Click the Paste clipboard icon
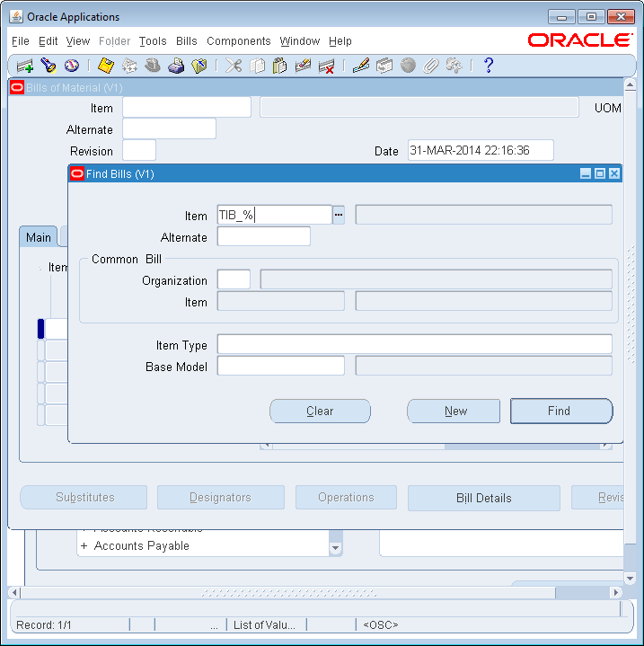 pyautogui.click(x=279, y=66)
